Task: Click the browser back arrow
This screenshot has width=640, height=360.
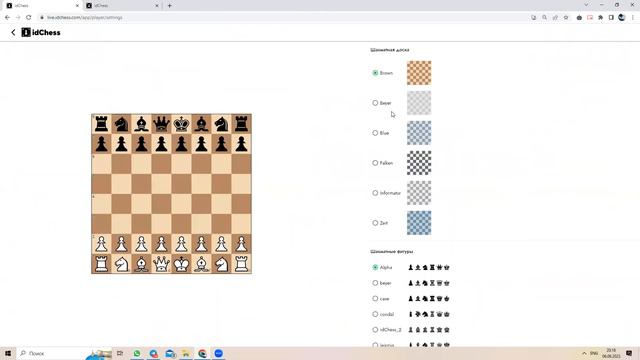Action: pos(7,18)
